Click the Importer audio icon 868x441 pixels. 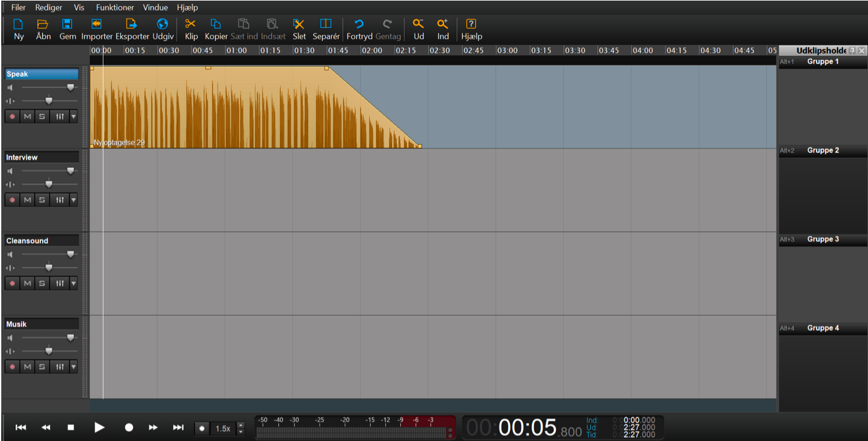click(96, 24)
